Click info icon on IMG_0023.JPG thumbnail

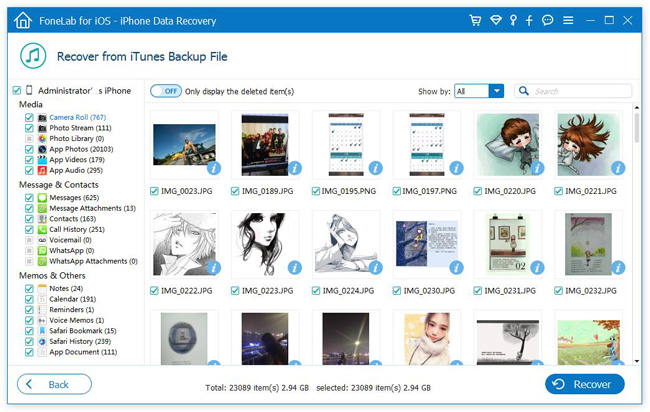click(212, 169)
